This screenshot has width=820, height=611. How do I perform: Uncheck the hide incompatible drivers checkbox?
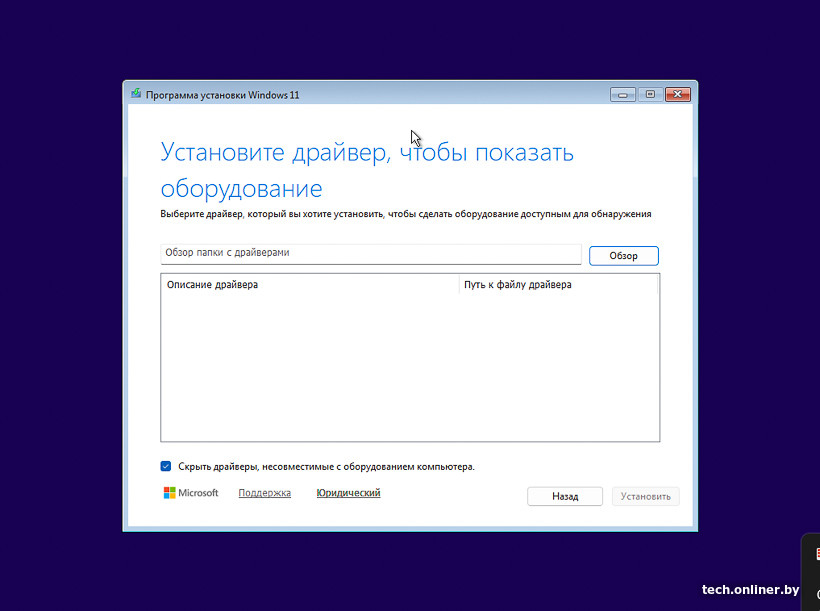[166, 466]
